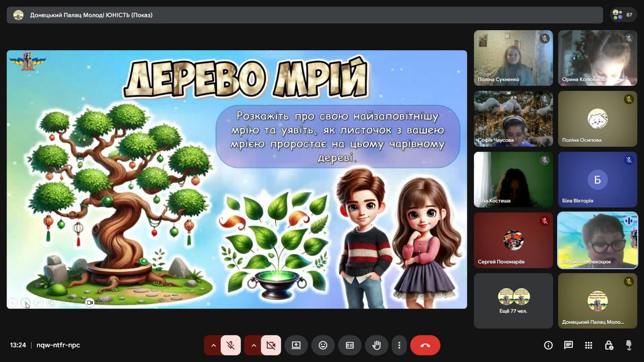Open host controls lock icon
Viewport: 644px width, 362px height.
click(x=609, y=345)
